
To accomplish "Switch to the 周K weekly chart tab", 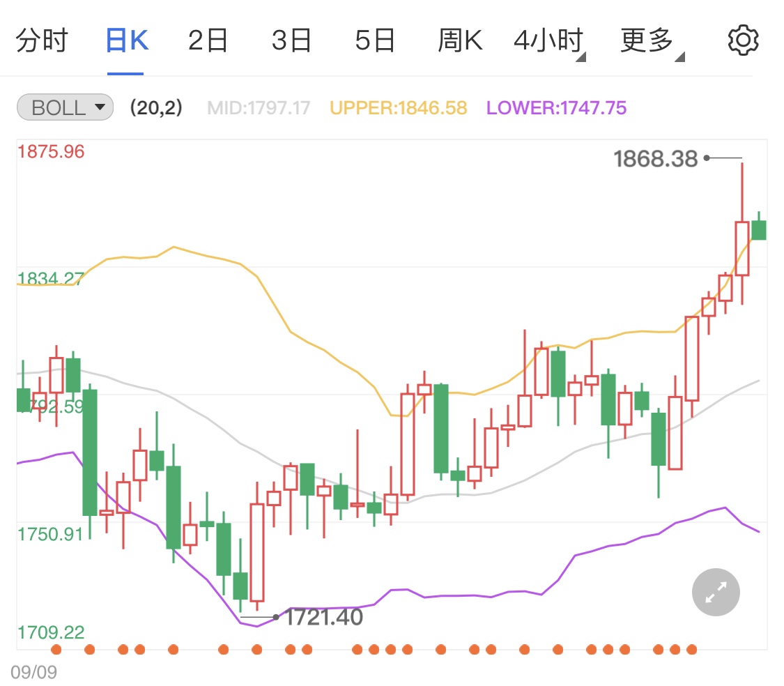I will [x=460, y=40].
